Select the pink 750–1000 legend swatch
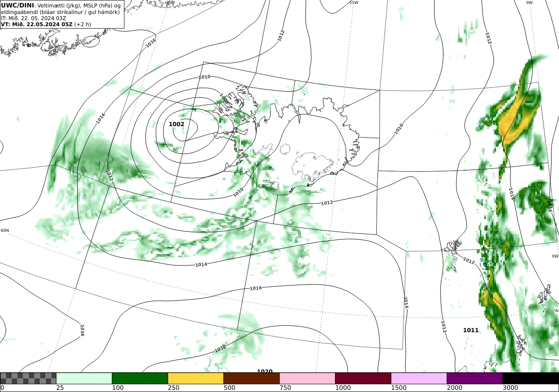This screenshot has width=559, height=392. click(307, 378)
